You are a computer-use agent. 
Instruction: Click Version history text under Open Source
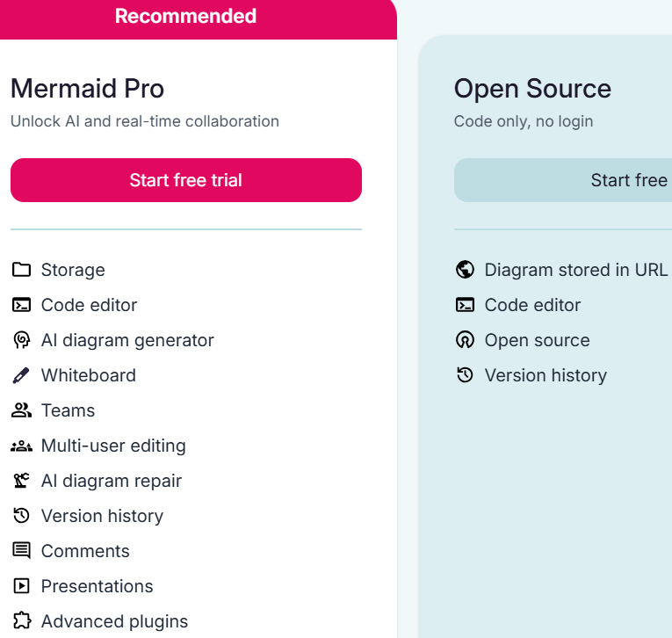coord(546,376)
